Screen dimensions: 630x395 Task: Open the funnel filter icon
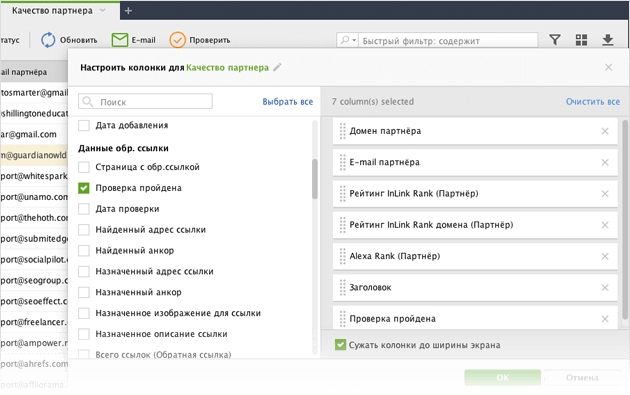(x=555, y=40)
